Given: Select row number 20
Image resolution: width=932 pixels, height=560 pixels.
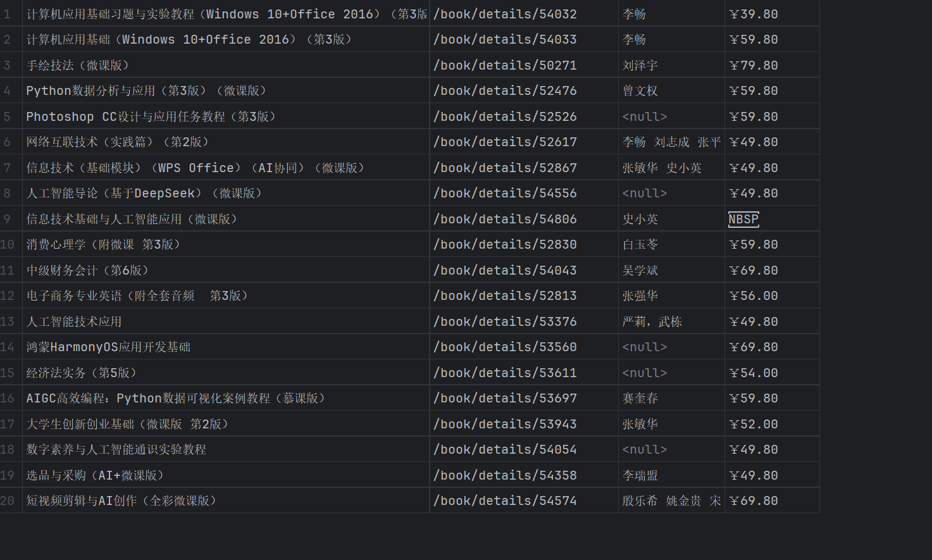Looking at the screenshot, I should pos(8,500).
